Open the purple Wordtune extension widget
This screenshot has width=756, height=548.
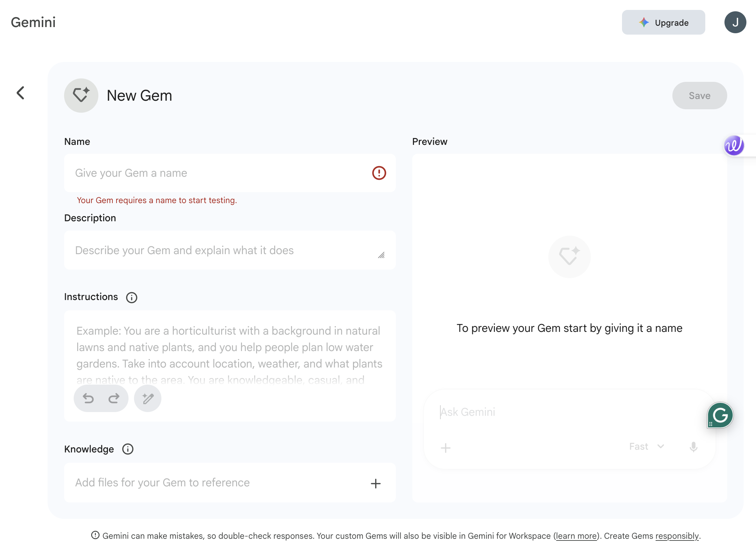coord(734,146)
